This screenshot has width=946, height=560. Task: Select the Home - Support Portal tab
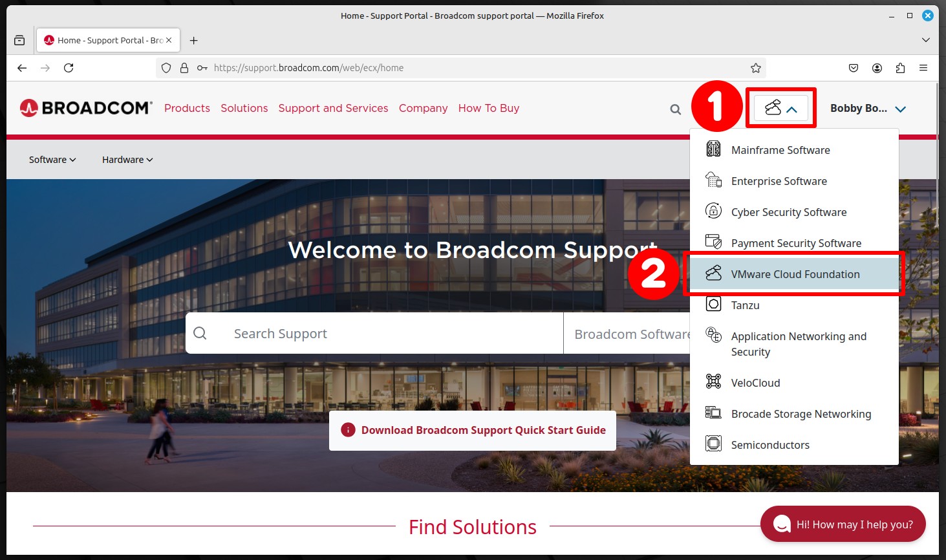109,40
